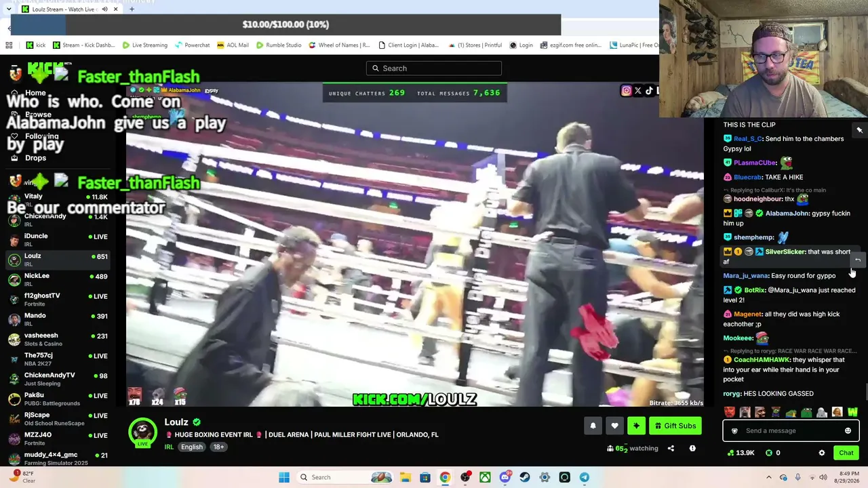The width and height of the screenshot is (868, 488).
Task: Open the Powerchat bookmark
Action: point(192,45)
